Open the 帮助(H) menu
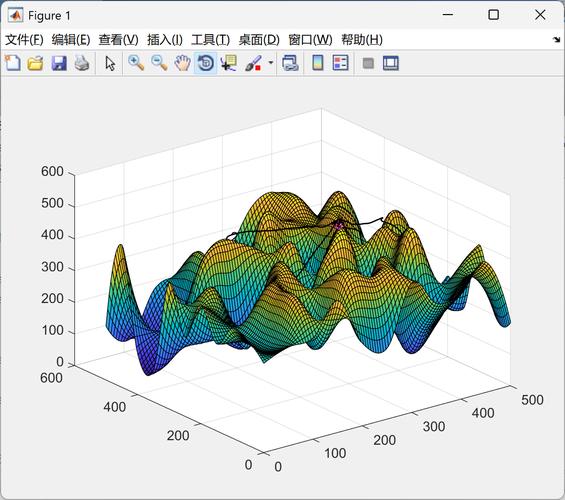 (x=362, y=40)
